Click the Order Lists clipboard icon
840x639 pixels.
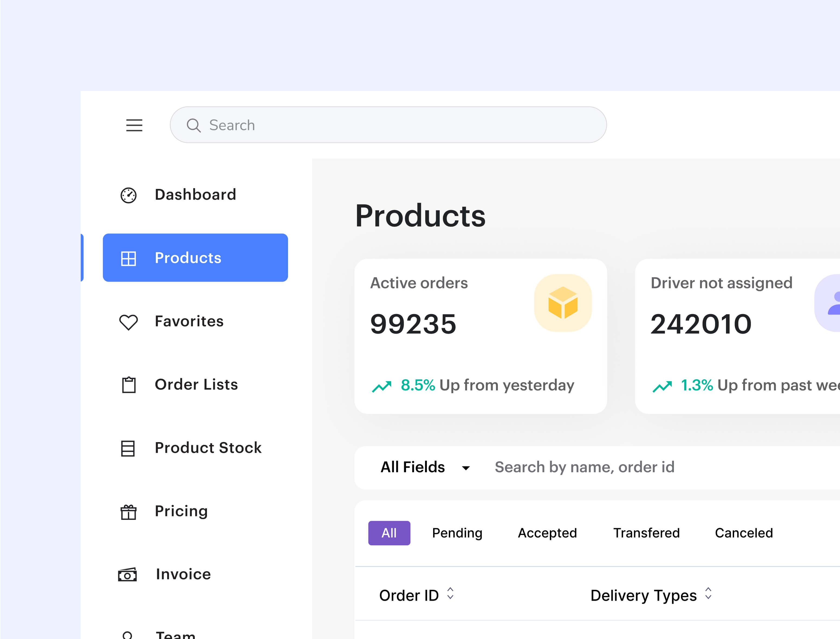(128, 384)
